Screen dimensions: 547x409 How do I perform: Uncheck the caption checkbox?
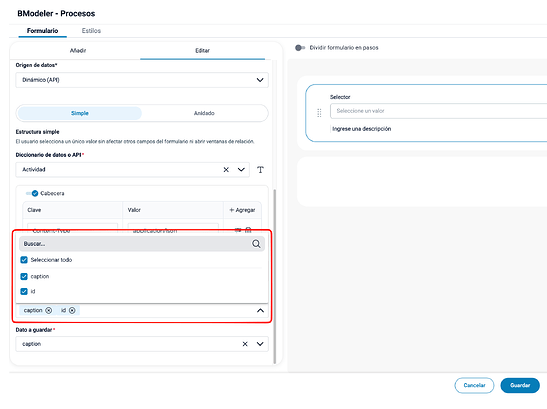(x=24, y=276)
